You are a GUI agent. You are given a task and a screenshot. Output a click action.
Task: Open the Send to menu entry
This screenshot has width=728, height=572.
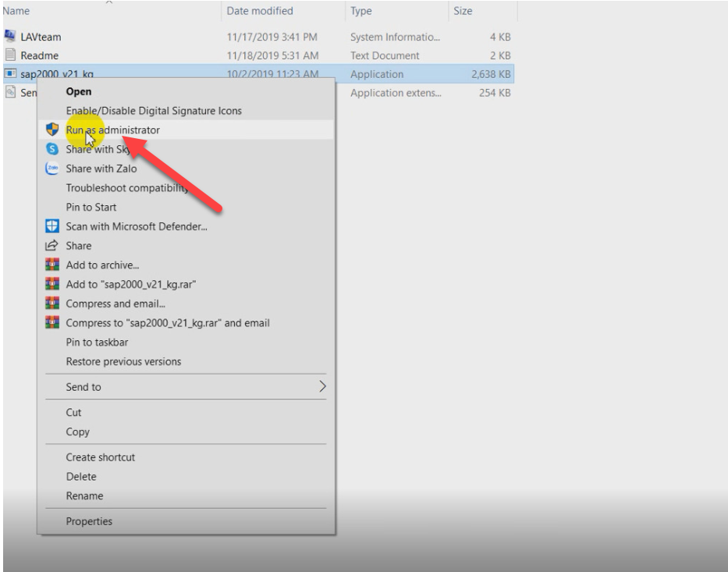pyautogui.click(x=186, y=387)
